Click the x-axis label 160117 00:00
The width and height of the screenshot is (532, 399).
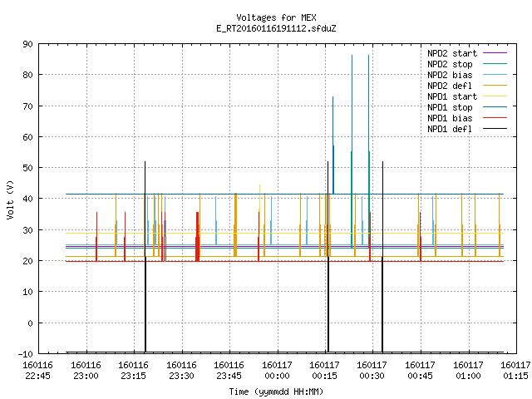click(277, 371)
